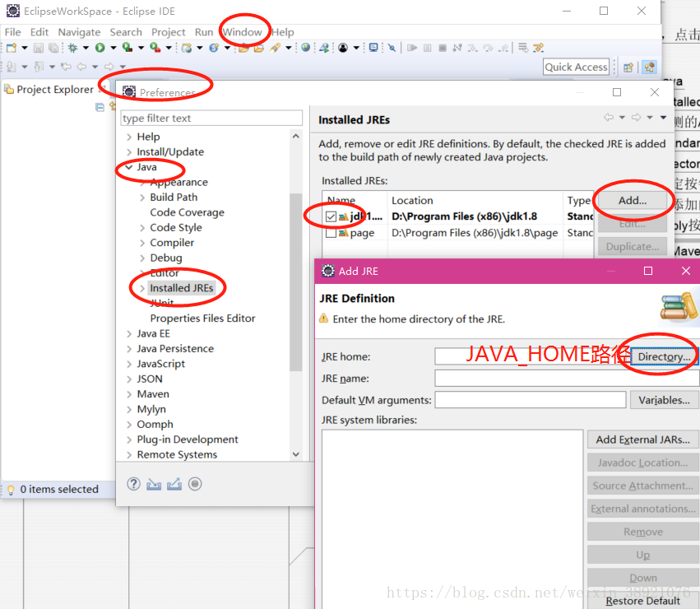Image resolution: width=700 pixels, height=609 pixels.
Task: Click the Suspend debug icon
Action: pos(427,48)
